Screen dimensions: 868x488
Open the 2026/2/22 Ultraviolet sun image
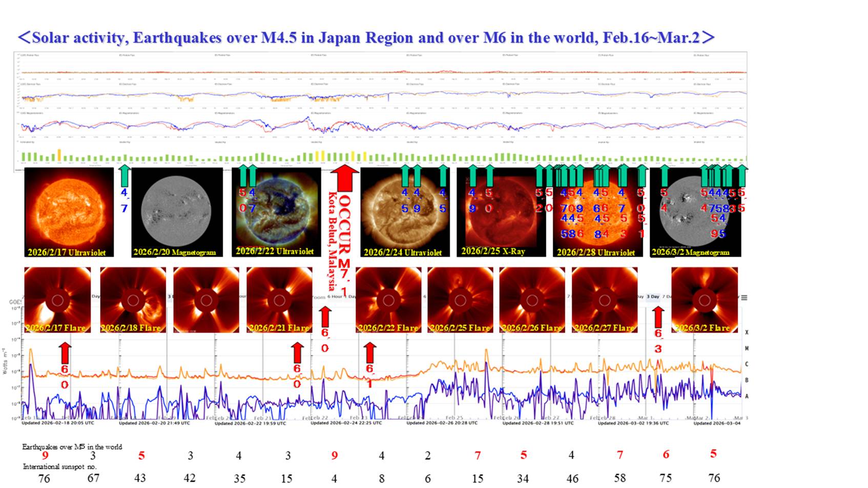pos(276,212)
